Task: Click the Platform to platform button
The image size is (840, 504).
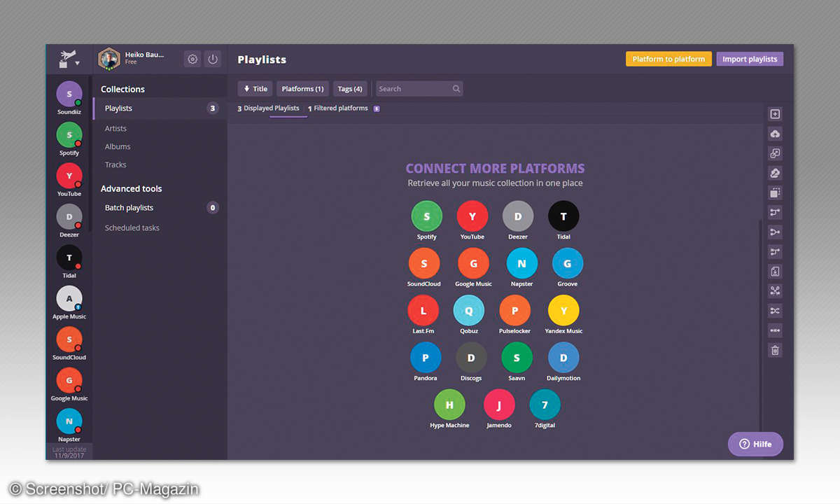Action: [668, 59]
